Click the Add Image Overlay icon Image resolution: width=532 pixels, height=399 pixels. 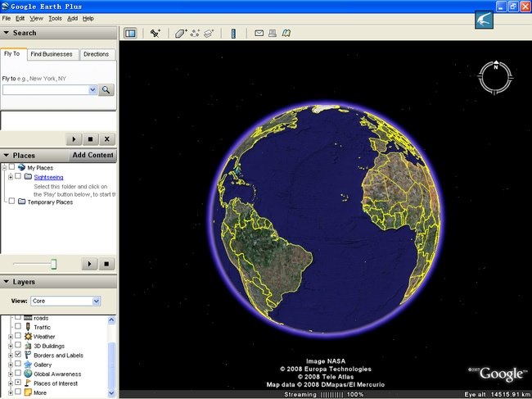[x=209, y=34]
